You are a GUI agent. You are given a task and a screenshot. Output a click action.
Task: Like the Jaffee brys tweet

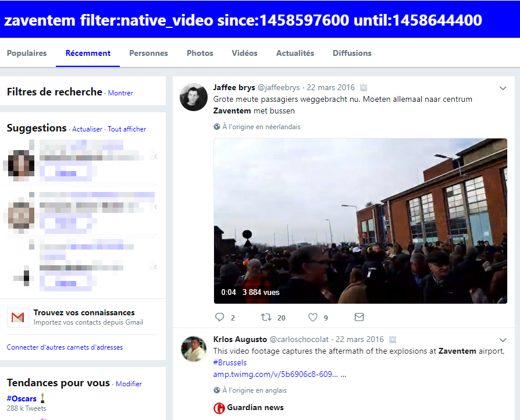click(313, 317)
